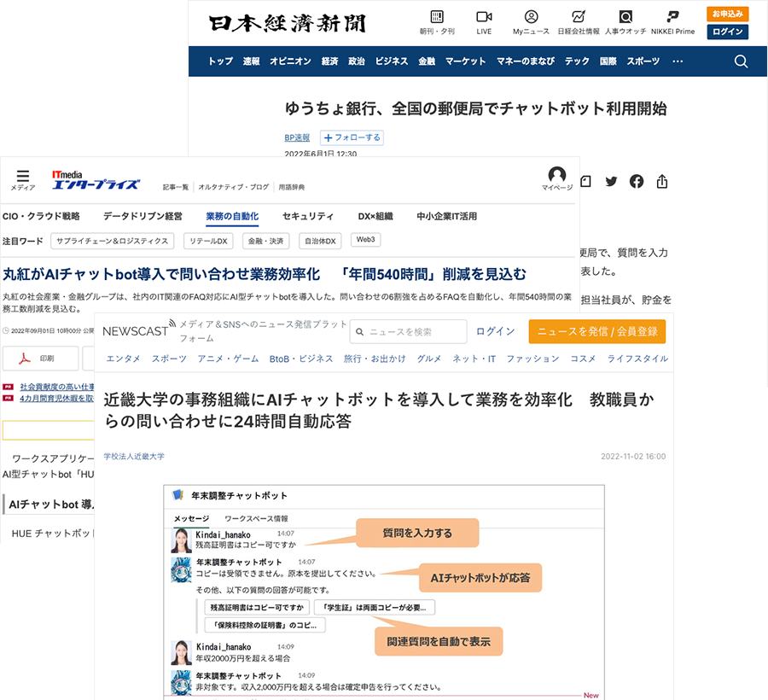Open the 政治 tab in Nikkei navigation

(x=357, y=61)
